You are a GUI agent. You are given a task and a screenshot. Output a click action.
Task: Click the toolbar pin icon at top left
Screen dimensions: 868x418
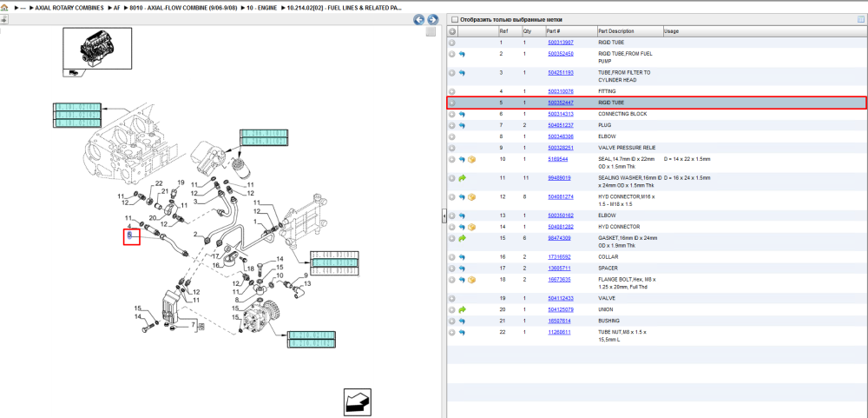point(3,19)
